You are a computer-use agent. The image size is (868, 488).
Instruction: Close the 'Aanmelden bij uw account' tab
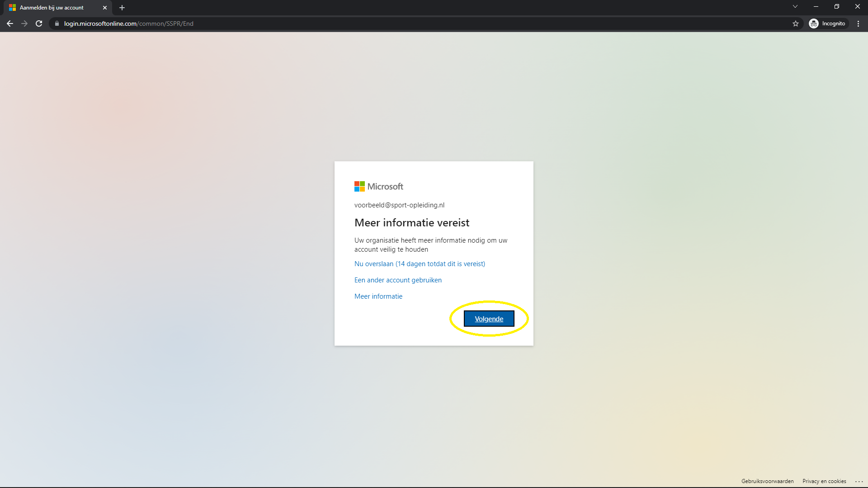point(105,8)
